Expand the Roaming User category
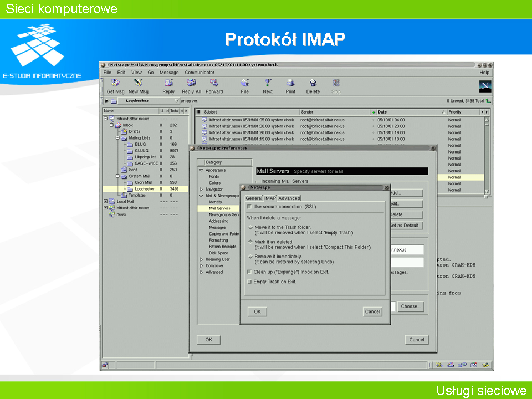Screen dimensions: 532x399 [x=201, y=259]
